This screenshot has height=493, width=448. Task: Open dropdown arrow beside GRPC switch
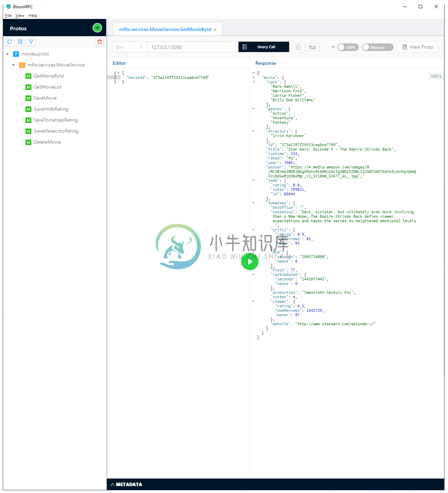coord(333,47)
